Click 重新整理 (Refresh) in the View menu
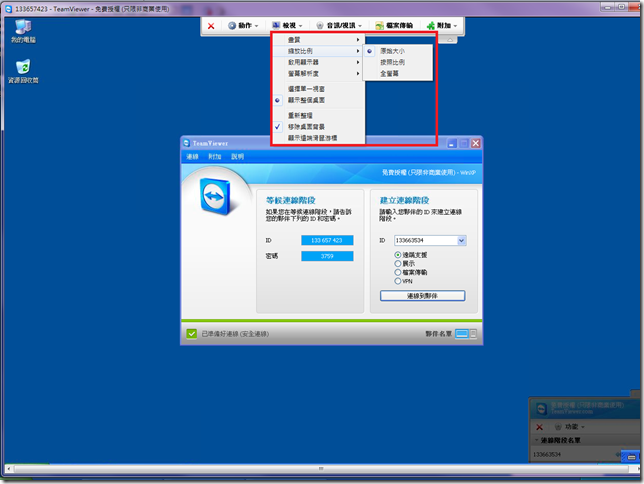The image size is (644, 484). 319,115
